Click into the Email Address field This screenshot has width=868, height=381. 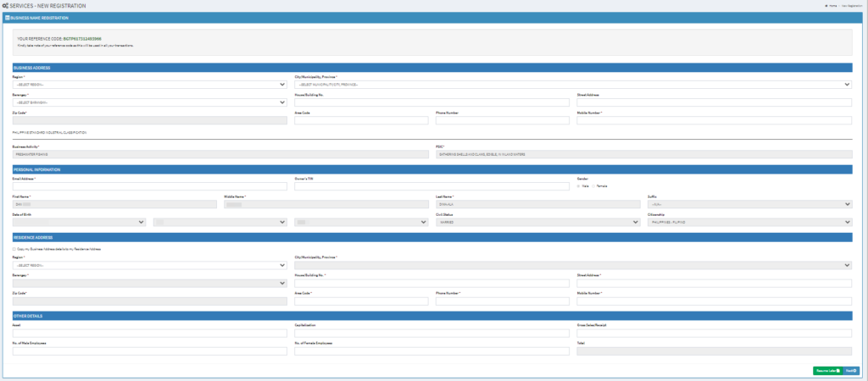(x=149, y=186)
